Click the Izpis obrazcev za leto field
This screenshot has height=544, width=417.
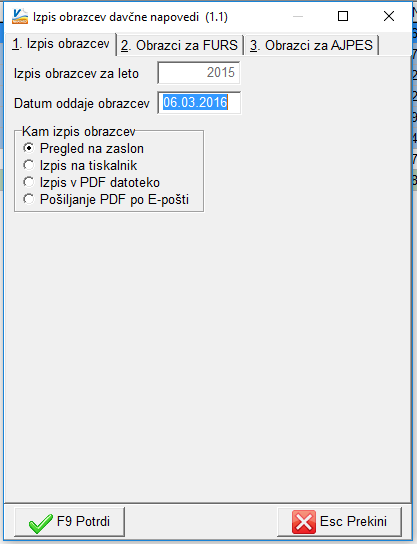click(x=198, y=73)
